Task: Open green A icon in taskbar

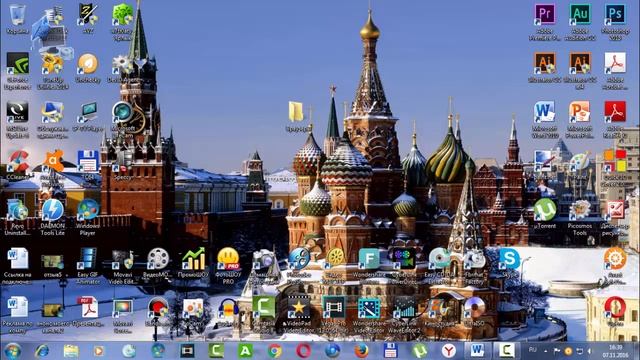Action: pos(245,351)
